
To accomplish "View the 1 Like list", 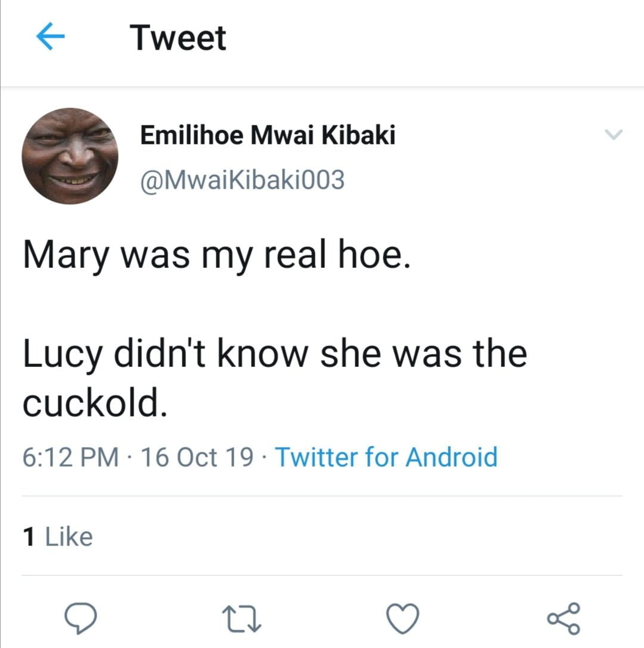I will [58, 536].
